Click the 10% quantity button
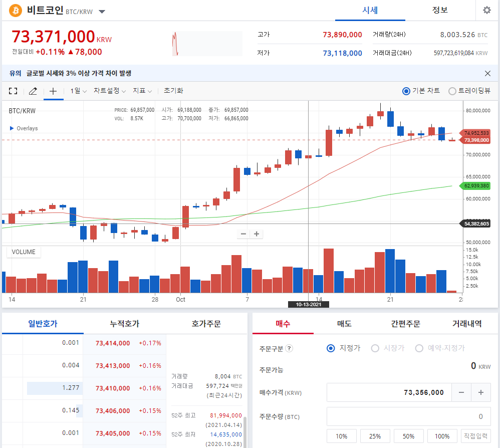The height and width of the screenshot is (448, 500). 342,436
